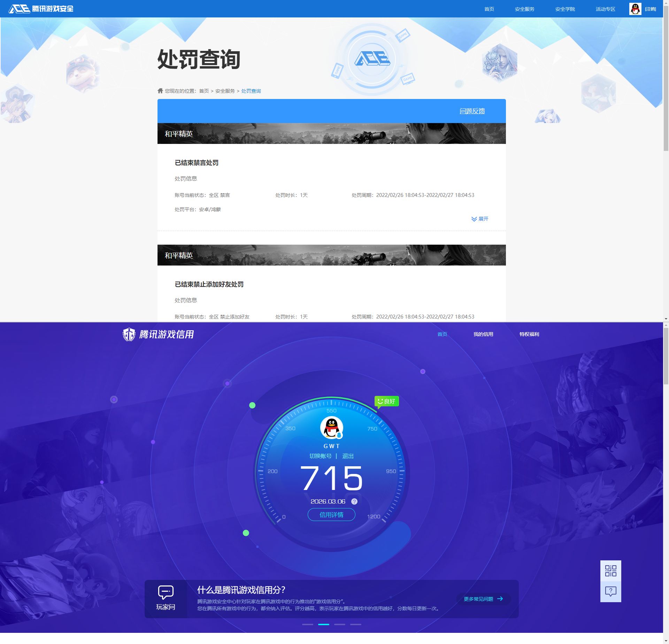Open the 问题反馈 feedback link

point(472,111)
